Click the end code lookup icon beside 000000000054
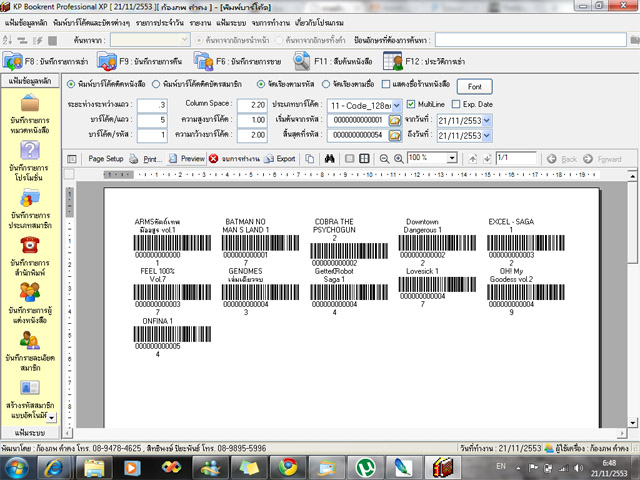Image resolution: width=640 pixels, height=480 pixels. [x=394, y=135]
